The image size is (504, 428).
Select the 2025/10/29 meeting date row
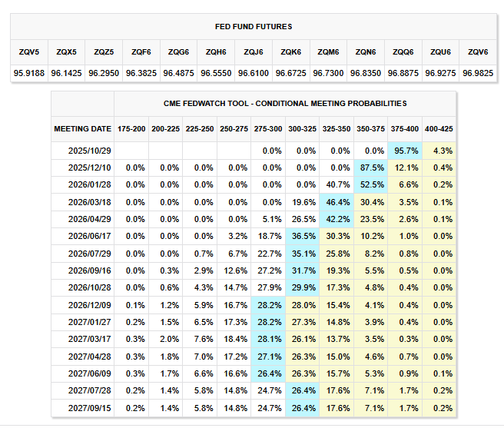tap(89, 151)
